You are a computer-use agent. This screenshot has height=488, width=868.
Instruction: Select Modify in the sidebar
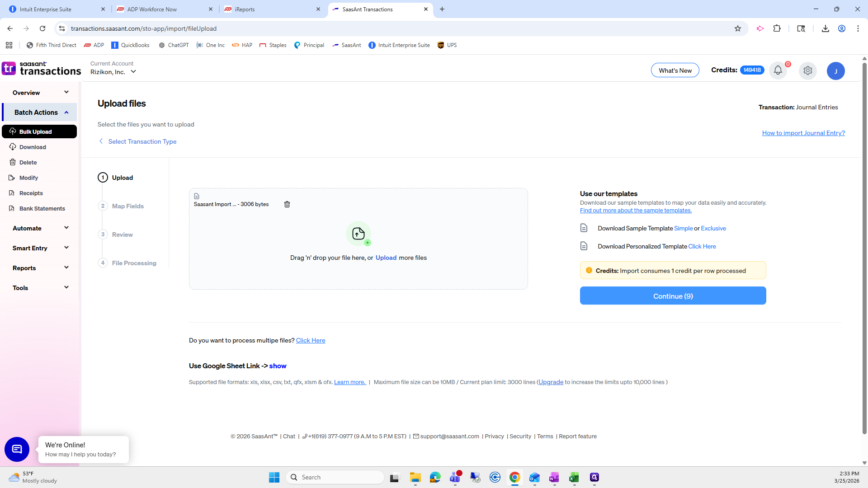pyautogui.click(x=28, y=178)
